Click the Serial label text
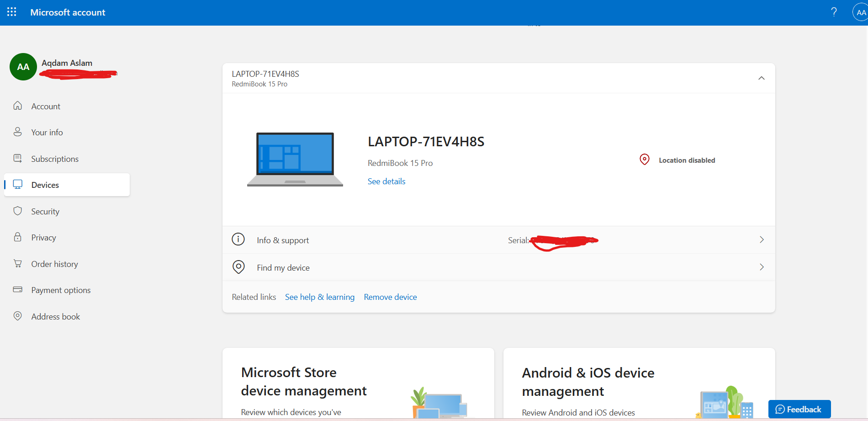The height and width of the screenshot is (421, 868). 518,240
